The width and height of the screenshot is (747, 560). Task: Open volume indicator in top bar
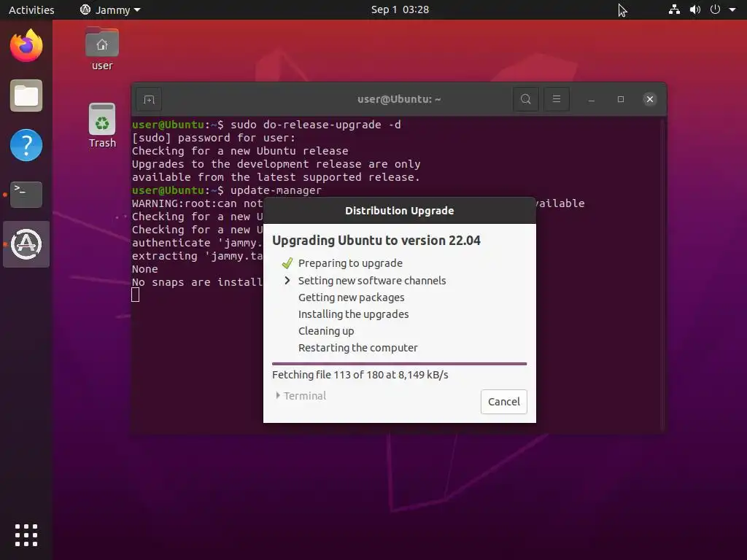coord(695,9)
